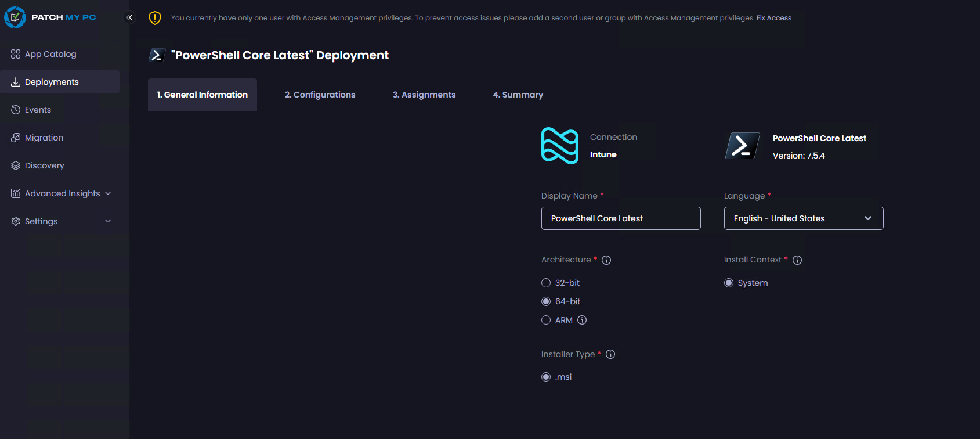Click the yellow warning shield icon
This screenshot has width=980, height=439.
155,18
